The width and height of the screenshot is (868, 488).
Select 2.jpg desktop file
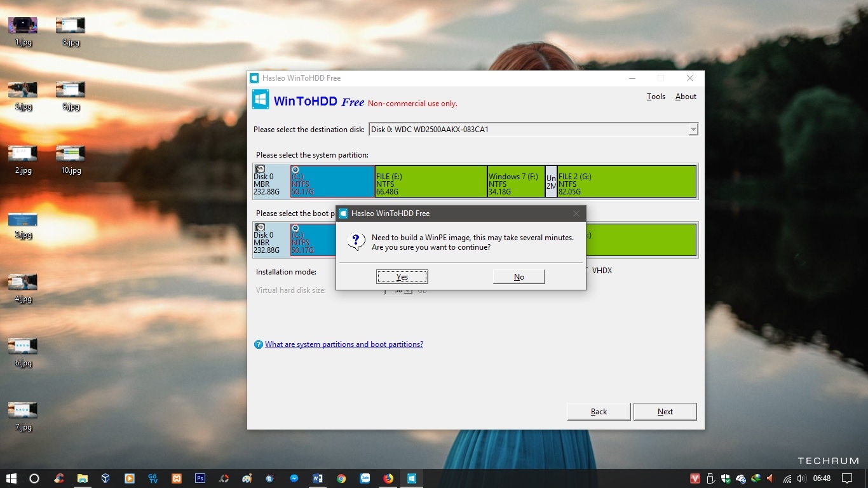pyautogui.click(x=23, y=159)
